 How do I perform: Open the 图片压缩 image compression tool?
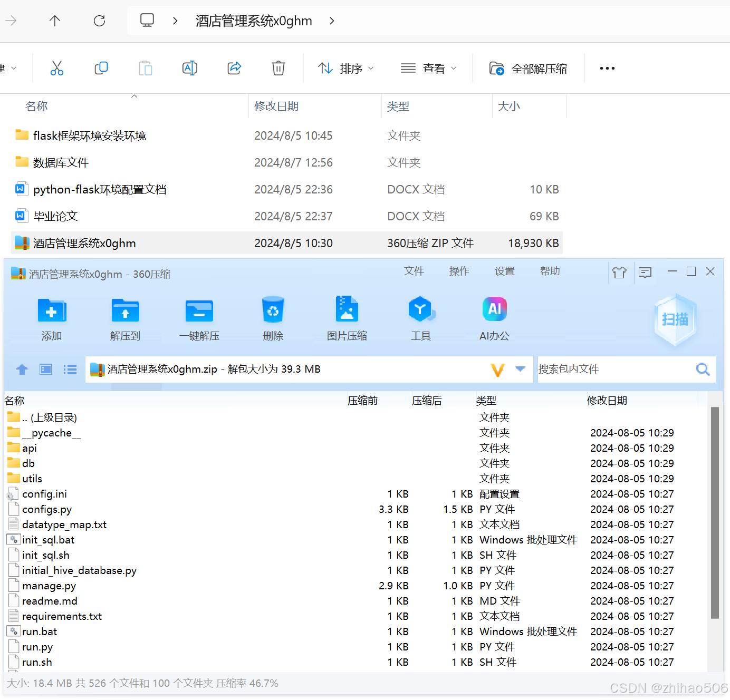pyautogui.click(x=347, y=318)
